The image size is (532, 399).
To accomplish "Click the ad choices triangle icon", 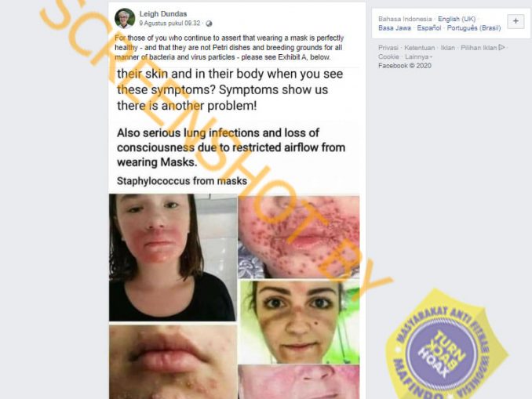I will tap(502, 48).
